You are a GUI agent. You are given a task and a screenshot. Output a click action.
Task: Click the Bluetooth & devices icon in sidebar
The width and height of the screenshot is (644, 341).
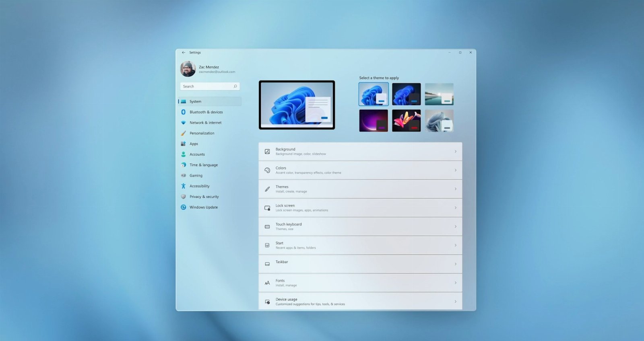[183, 112]
